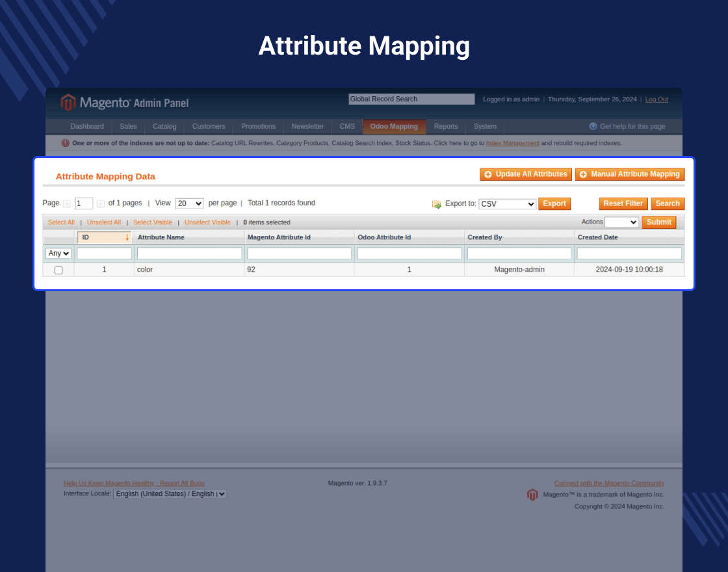Viewport: 728px width, 572px height.
Task: Sort by Magento Attribute Id column header
Action: tap(279, 237)
